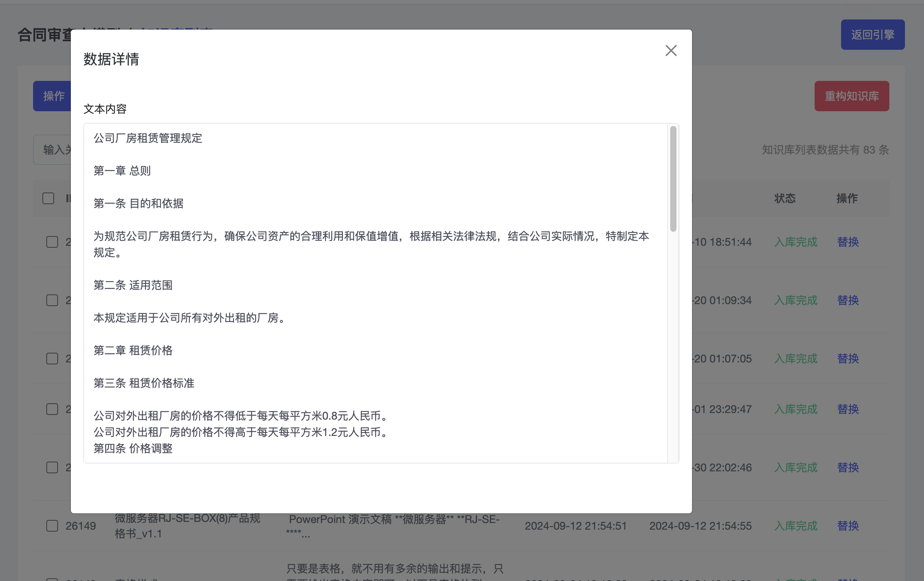Click 替换 for the 21:54:55 row

pos(848,526)
